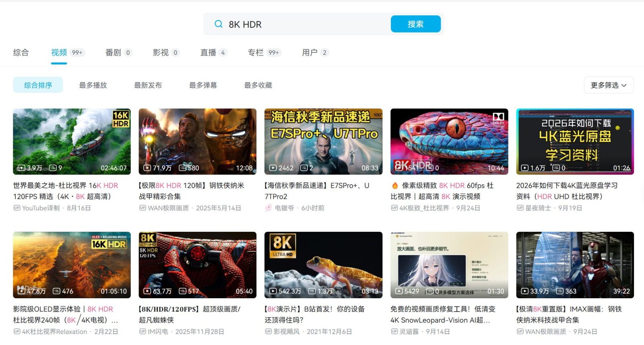
Task: Click the 2021年12月6日 upload date
Action: click(x=329, y=331)
